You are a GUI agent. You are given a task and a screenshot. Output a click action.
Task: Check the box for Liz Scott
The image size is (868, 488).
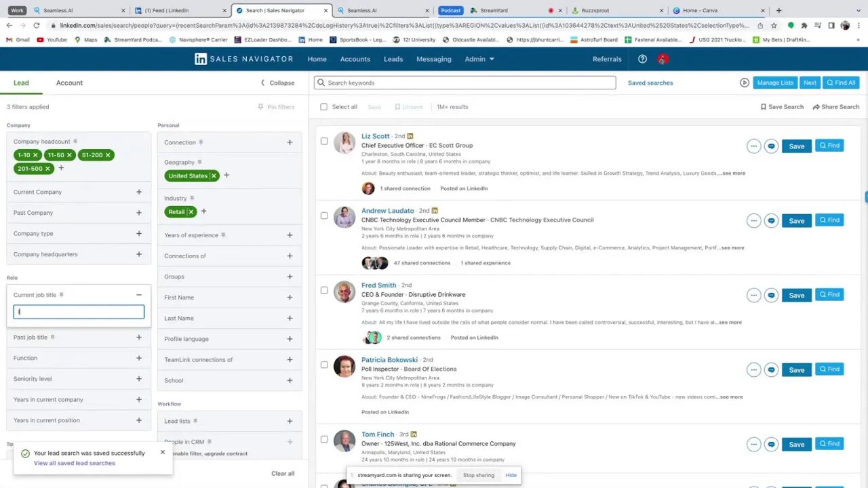click(x=323, y=141)
